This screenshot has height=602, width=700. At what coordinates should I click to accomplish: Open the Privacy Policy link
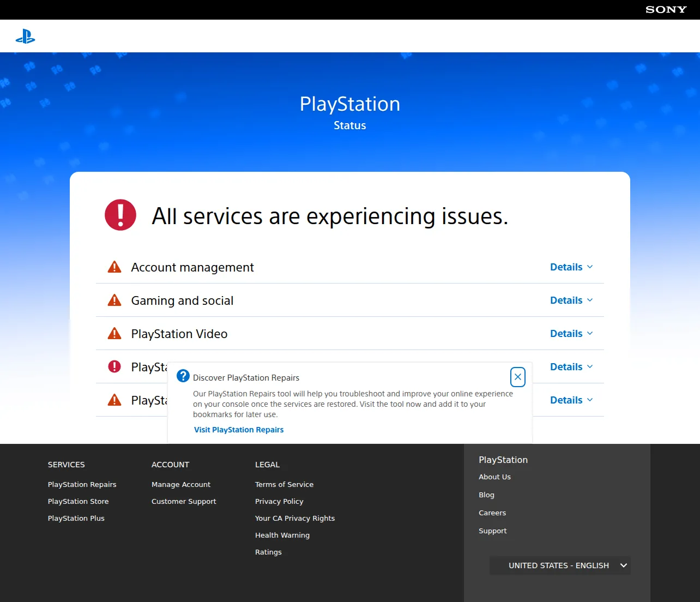279,501
